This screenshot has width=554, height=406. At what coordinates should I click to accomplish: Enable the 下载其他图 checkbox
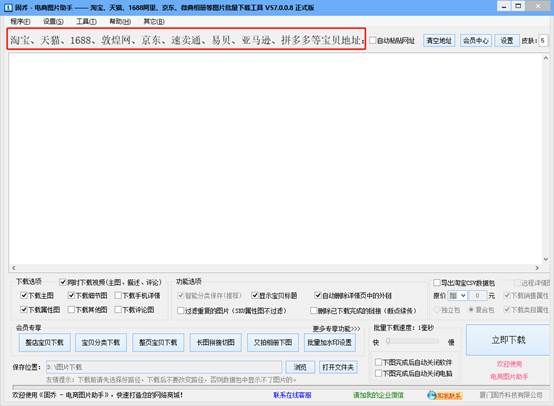(x=72, y=310)
